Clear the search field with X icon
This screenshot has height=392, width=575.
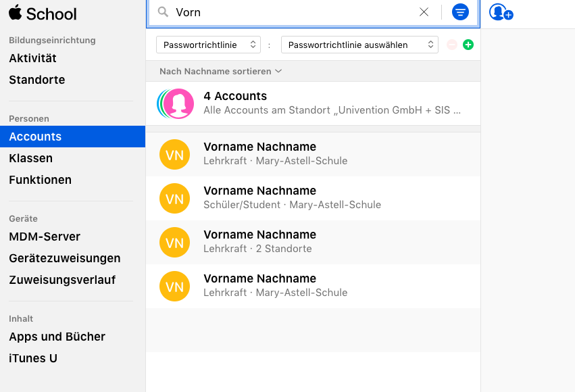(424, 12)
